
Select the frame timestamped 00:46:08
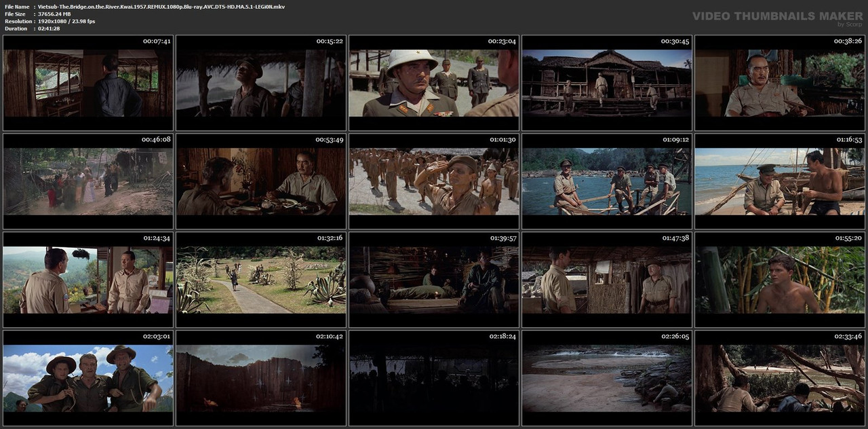coord(88,181)
